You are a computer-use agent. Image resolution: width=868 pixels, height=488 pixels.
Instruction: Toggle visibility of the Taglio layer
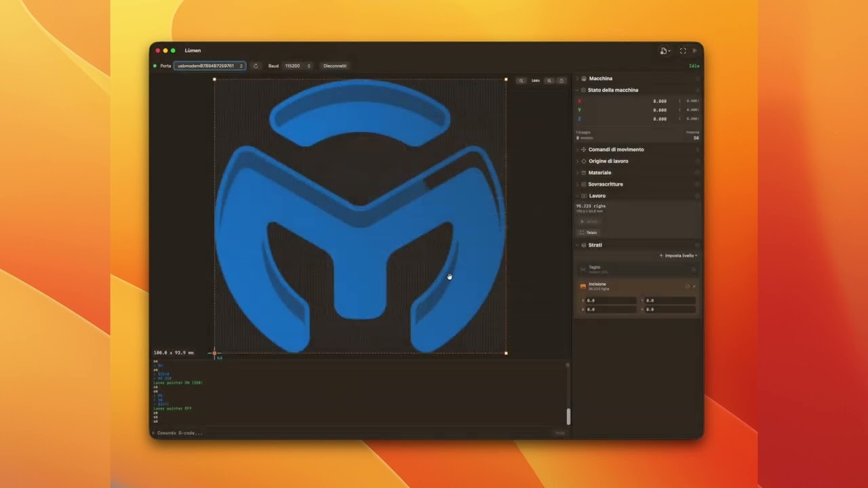pyautogui.click(x=693, y=269)
